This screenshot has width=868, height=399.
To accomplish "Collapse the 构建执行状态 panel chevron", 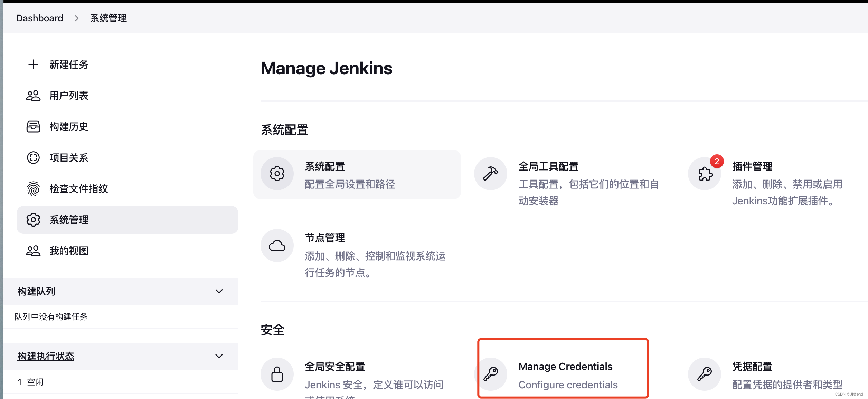I will [219, 356].
